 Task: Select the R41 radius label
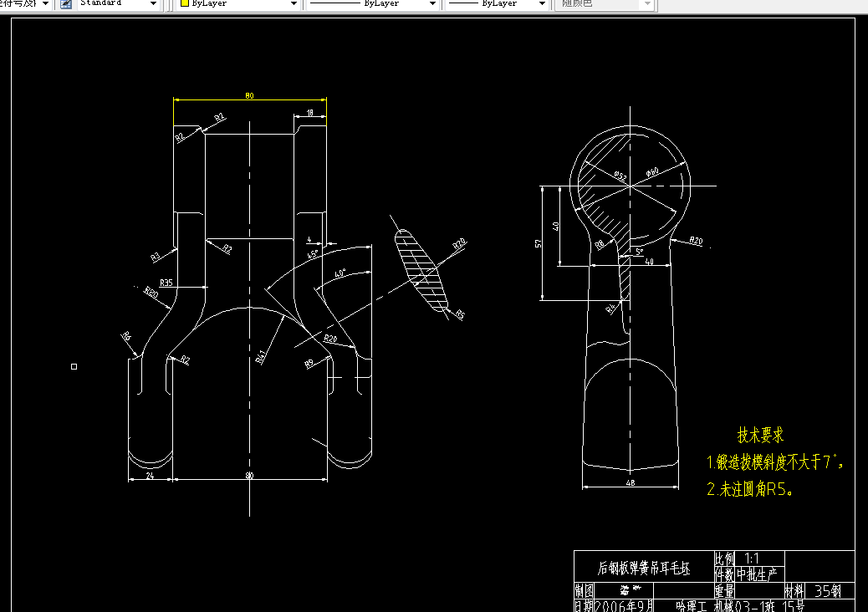261,357
